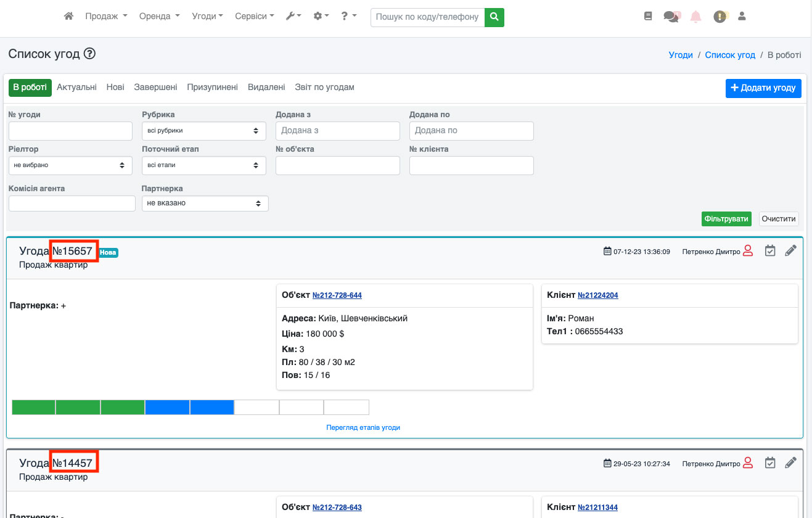Screen dimensions: 812x518
Task: Open the Ріелтор select box
Action: click(70, 165)
